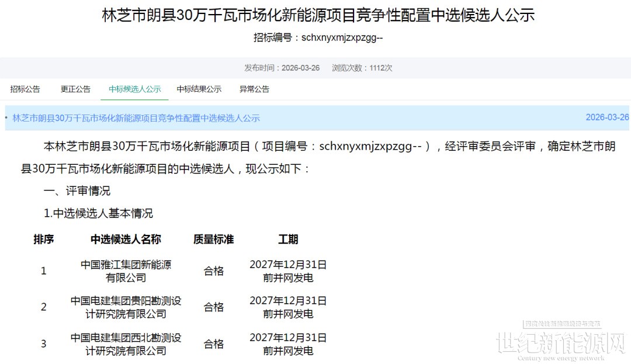Click the 工期 column header

click(288, 240)
